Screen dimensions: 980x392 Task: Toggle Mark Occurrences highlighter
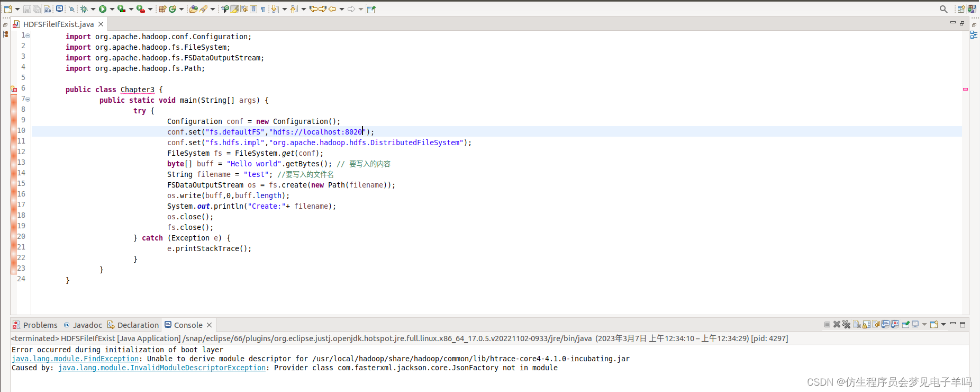tap(234, 9)
